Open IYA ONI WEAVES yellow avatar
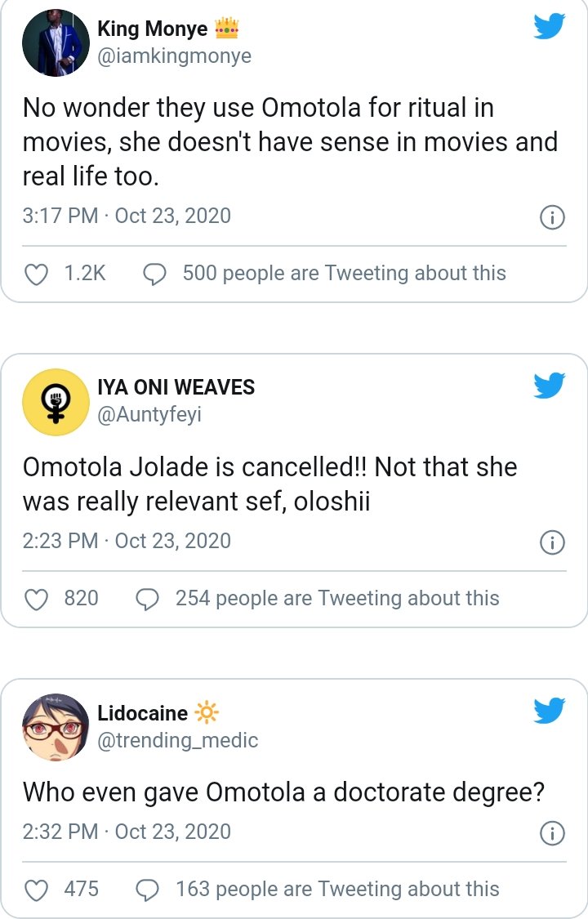588x919 pixels. tap(55, 401)
